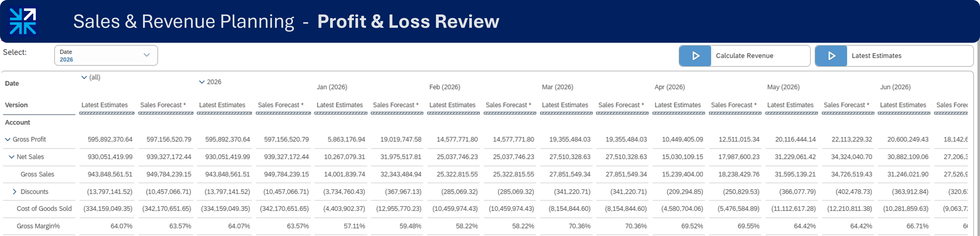Click the collapse chevron next to Gross Profit
980x236 pixels.
[7, 139]
